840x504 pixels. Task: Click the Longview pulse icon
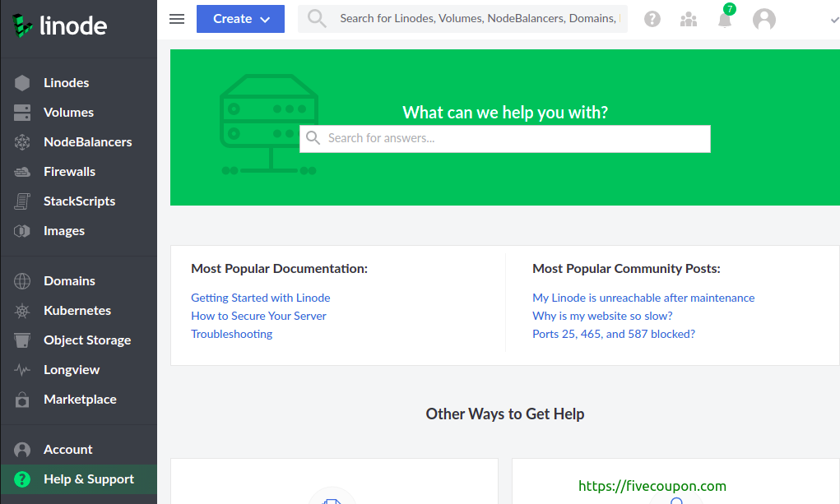click(22, 369)
